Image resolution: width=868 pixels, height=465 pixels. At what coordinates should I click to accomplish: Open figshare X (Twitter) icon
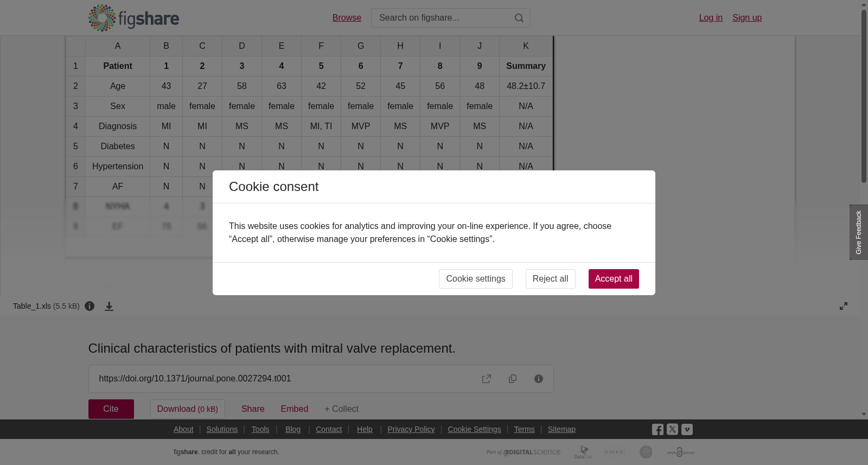click(672, 429)
